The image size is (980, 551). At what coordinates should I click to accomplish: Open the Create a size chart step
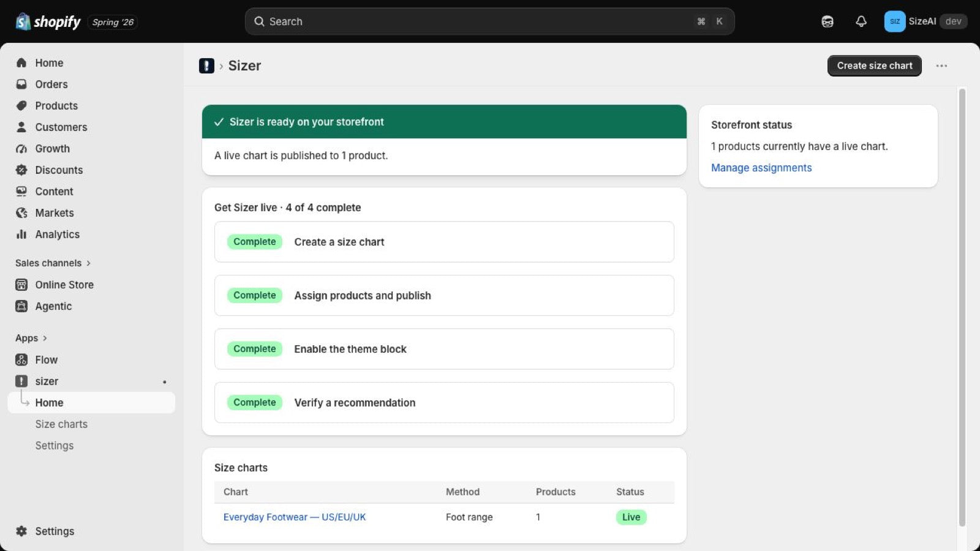pyautogui.click(x=444, y=242)
